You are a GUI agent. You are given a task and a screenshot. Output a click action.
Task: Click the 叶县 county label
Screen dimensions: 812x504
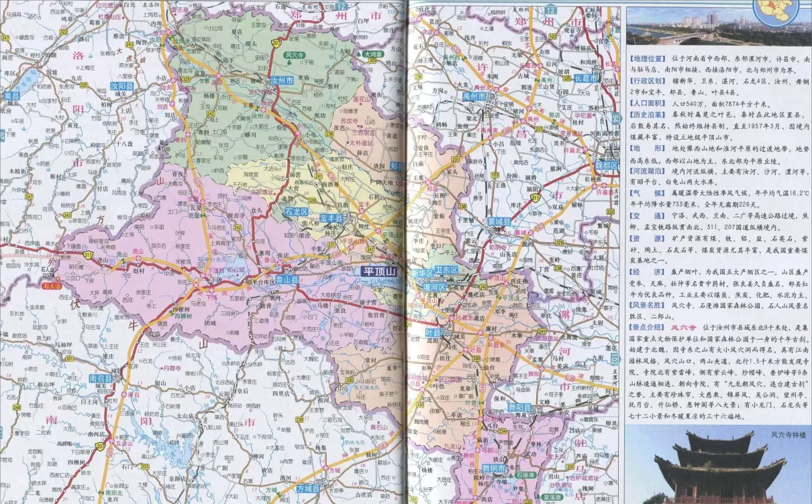[434, 334]
